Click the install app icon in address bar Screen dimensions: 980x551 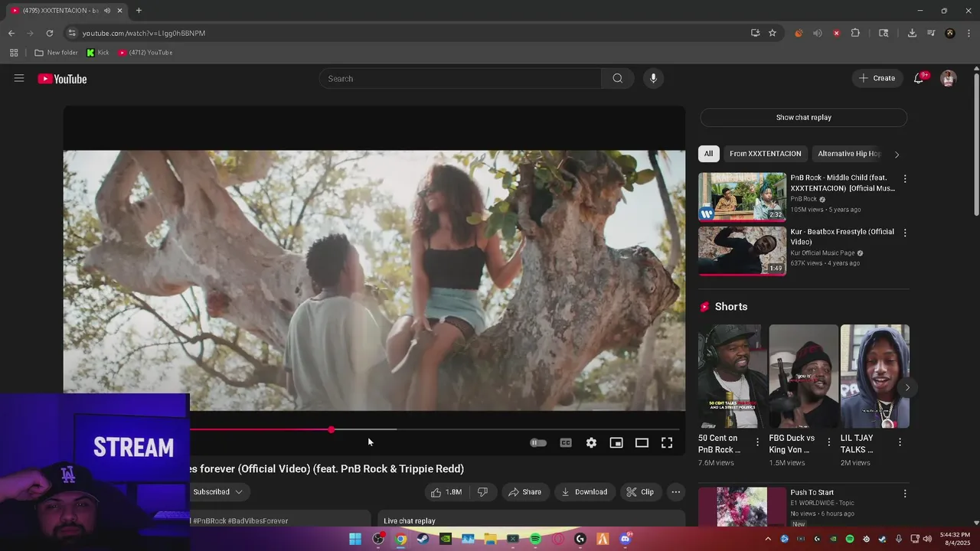755,33
